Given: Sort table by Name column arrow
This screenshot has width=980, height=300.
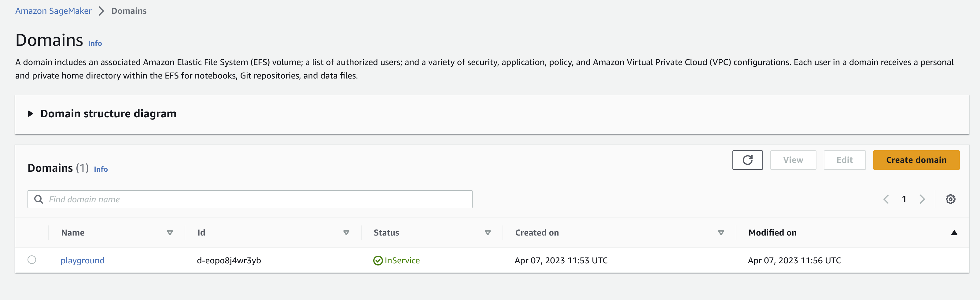Looking at the screenshot, I should click(170, 233).
